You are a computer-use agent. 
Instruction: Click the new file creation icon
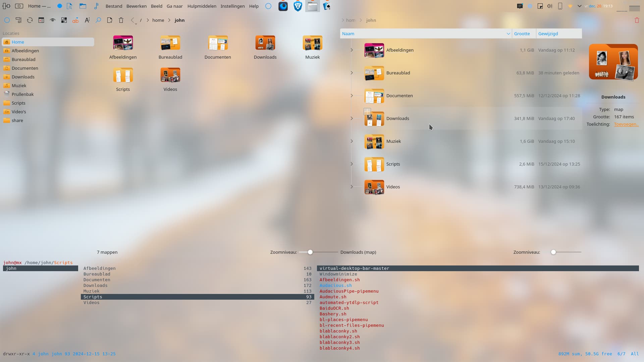[110, 20]
